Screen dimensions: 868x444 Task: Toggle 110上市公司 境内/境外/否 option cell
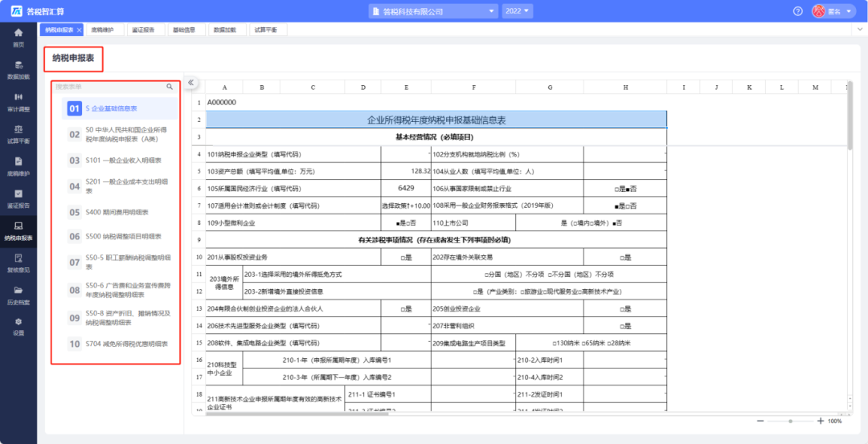coord(592,223)
